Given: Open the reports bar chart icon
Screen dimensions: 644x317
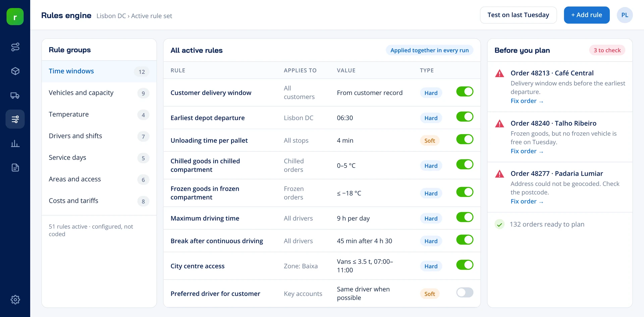Looking at the screenshot, I should pos(15,144).
